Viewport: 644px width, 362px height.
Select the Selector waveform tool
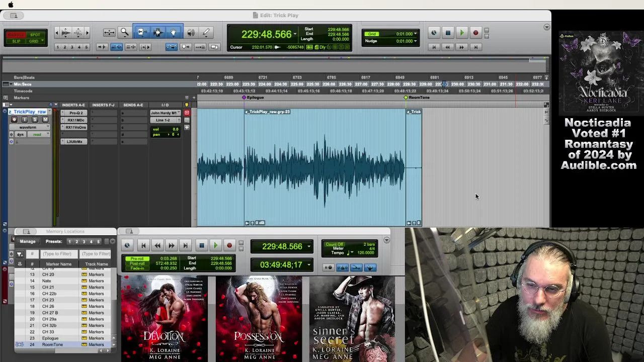(157, 33)
